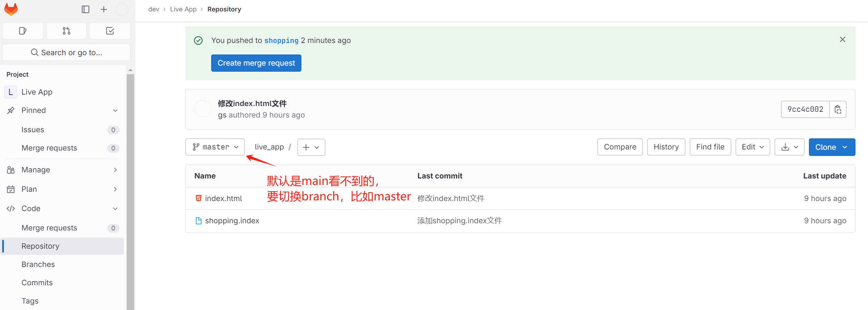Open merge requests shortcut icon
868x310 pixels.
click(67, 31)
